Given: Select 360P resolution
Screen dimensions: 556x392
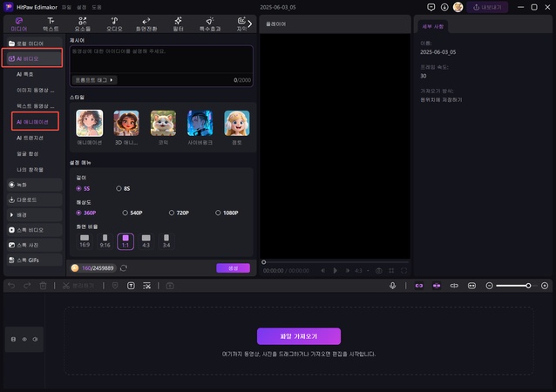Looking at the screenshot, I should pyautogui.click(x=86, y=213).
